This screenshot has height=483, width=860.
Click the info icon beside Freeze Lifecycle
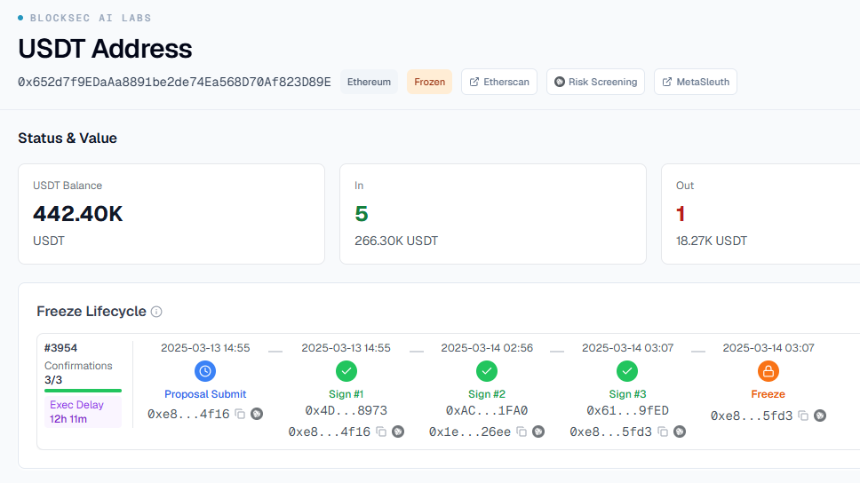point(156,311)
